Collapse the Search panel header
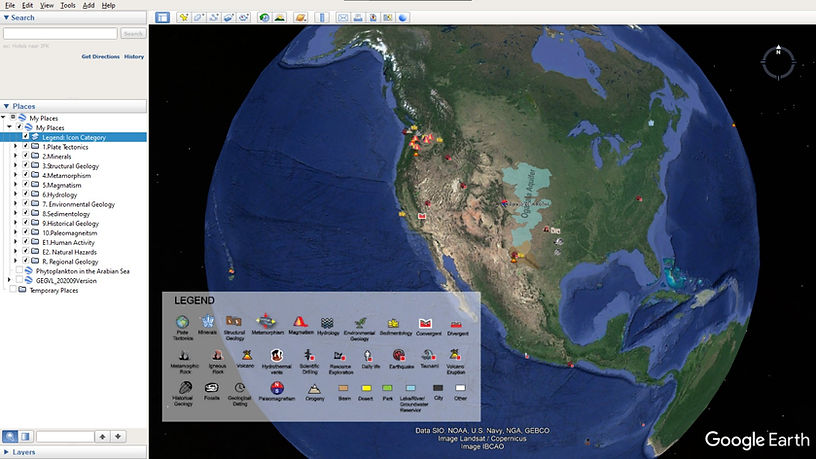This screenshot has height=459, width=816. point(73,18)
